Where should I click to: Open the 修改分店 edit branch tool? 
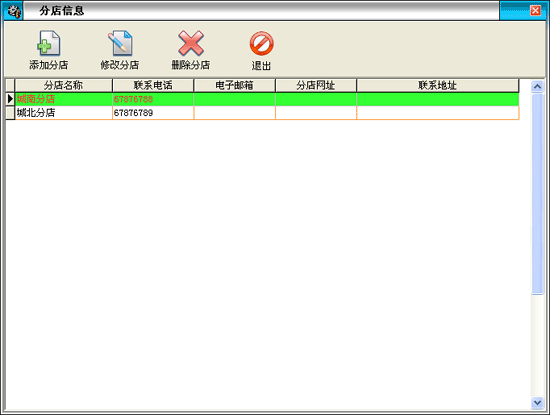click(x=120, y=43)
